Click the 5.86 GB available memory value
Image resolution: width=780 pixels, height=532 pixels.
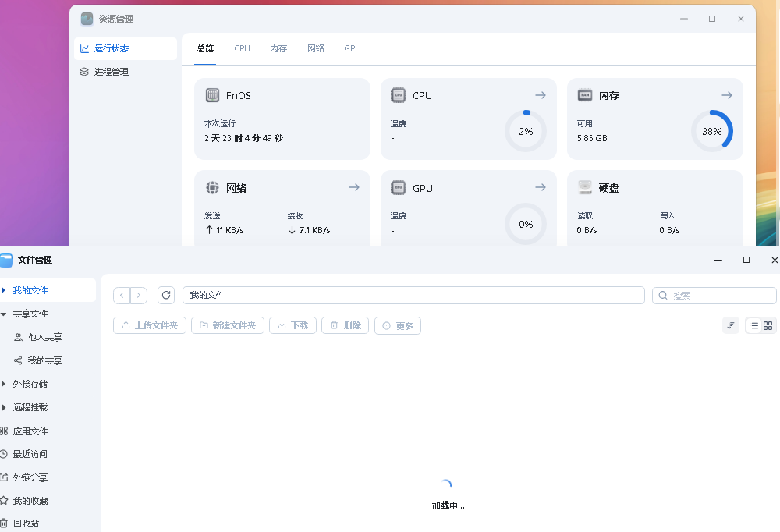592,138
